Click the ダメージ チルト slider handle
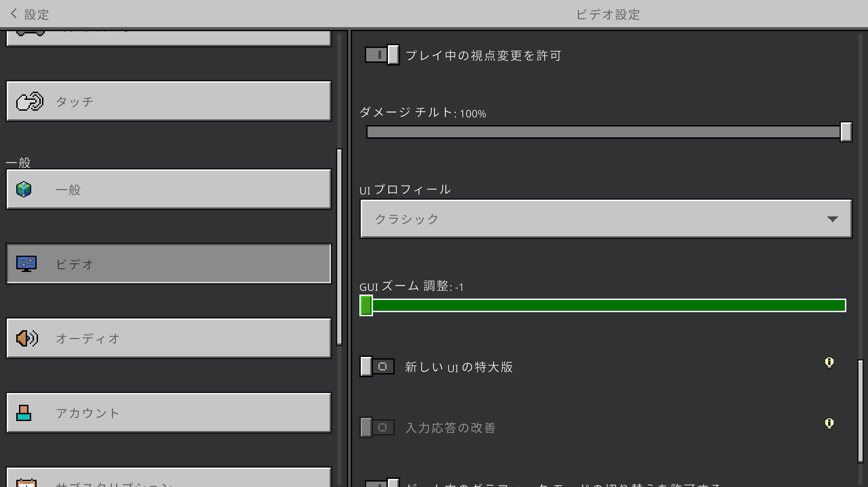Screen dimensions: 868x487 846,132
